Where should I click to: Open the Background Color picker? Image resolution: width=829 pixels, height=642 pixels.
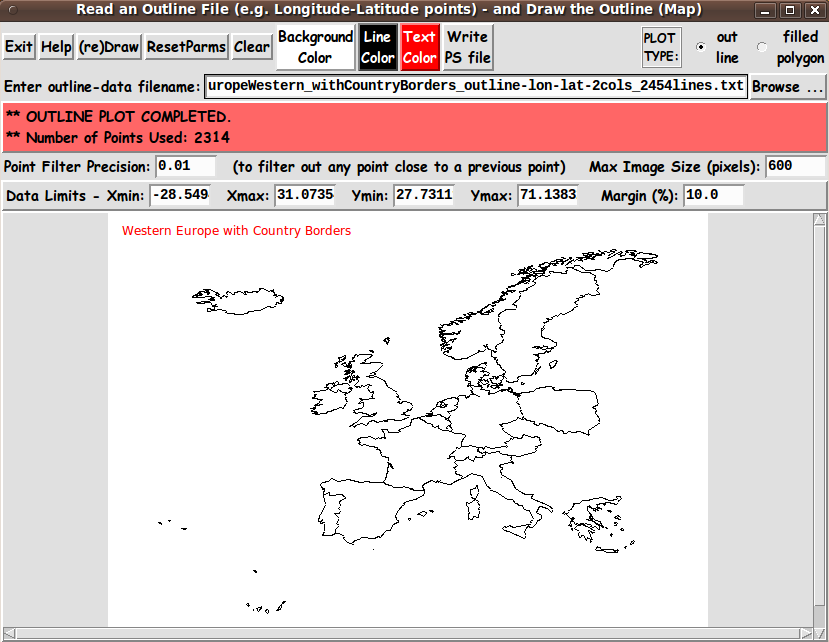pos(315,47)
